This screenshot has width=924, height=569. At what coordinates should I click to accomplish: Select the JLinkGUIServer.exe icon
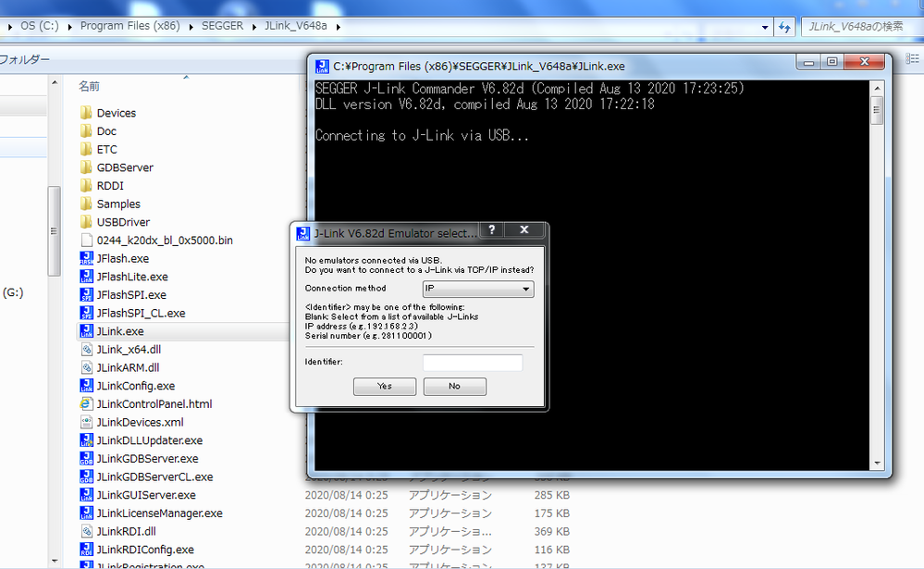pos(86,495)
